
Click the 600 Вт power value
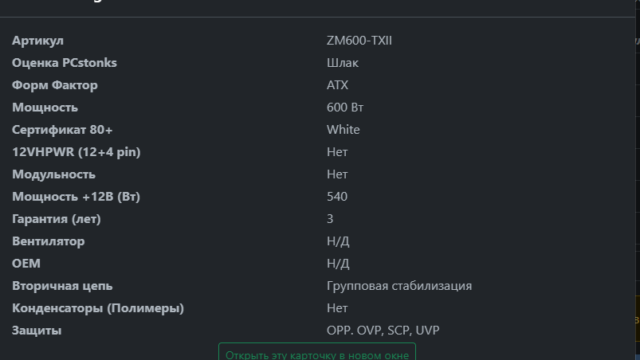pos(345,107)
